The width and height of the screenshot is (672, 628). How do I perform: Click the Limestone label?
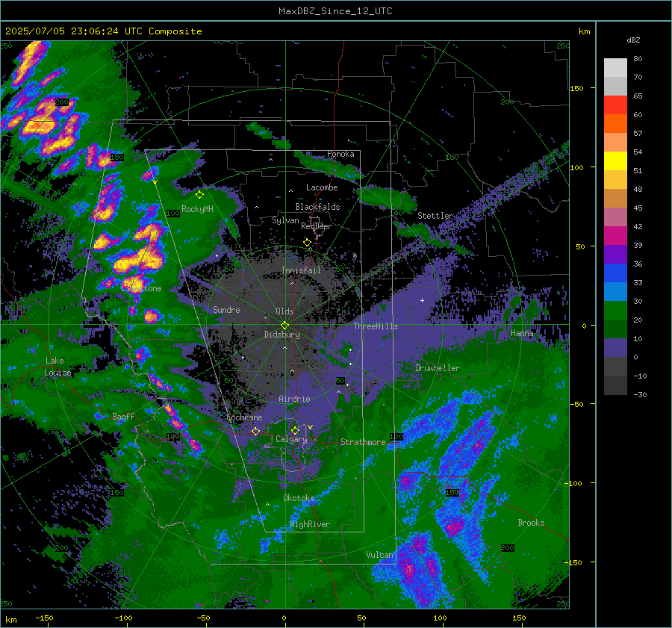tap(141, 288)
